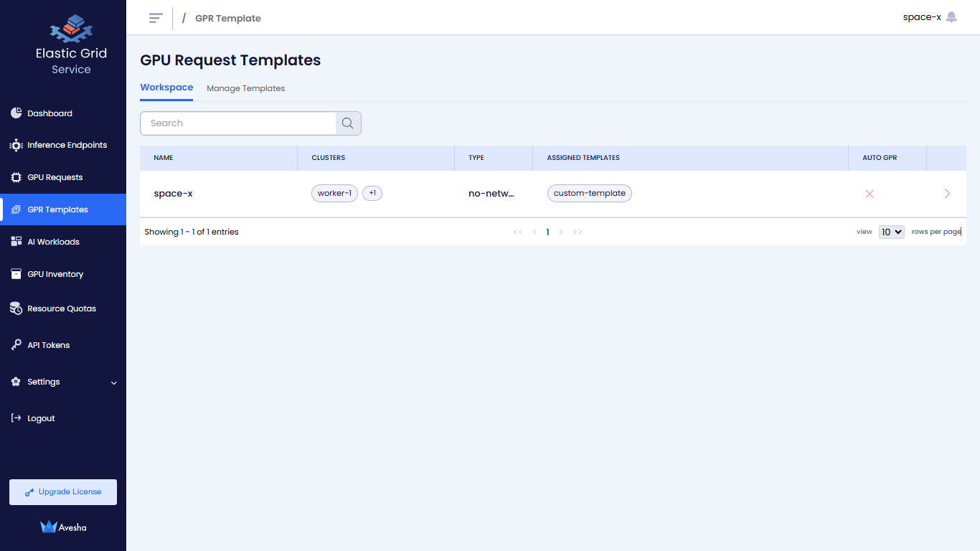Image resolution: width=980 pixels, height=551 pixels.
Task: Open GPU Inventory page
Action: click(55, 274)
